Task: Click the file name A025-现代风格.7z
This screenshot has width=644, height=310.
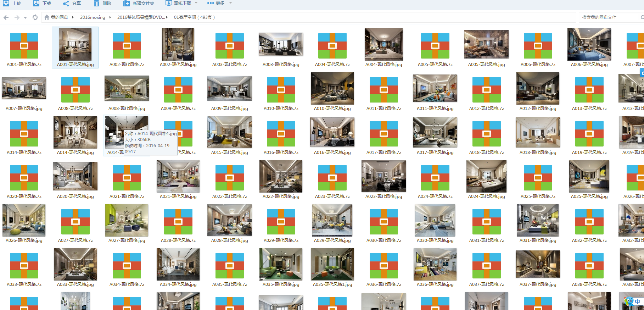Action: pos(538,196)
